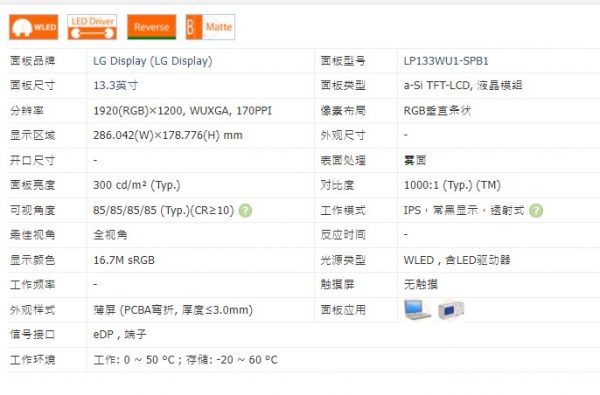Click the 300 cd/m² brightness value
This screenshot has height=395, width=600.
[137, 185]
